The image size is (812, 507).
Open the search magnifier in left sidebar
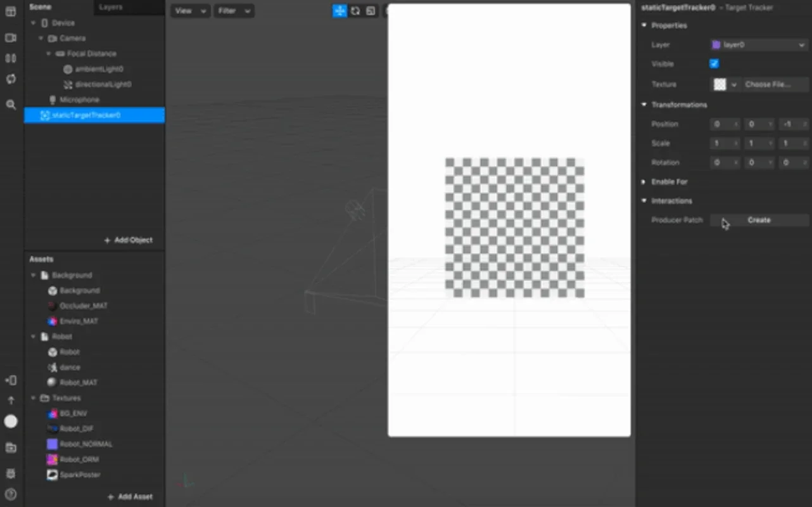pyautogui.click(x=11, y=105)
